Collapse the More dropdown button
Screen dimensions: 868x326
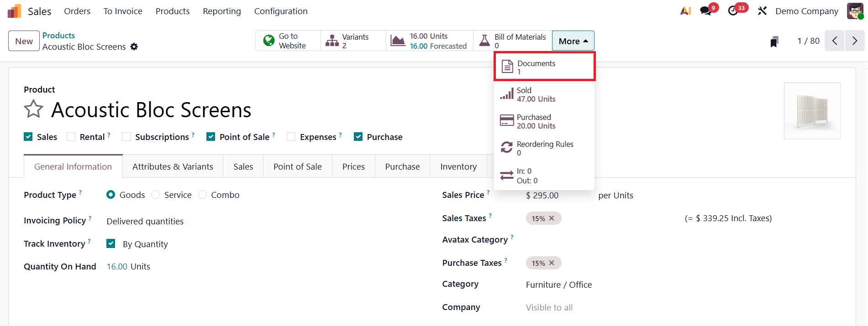[573, 41]
